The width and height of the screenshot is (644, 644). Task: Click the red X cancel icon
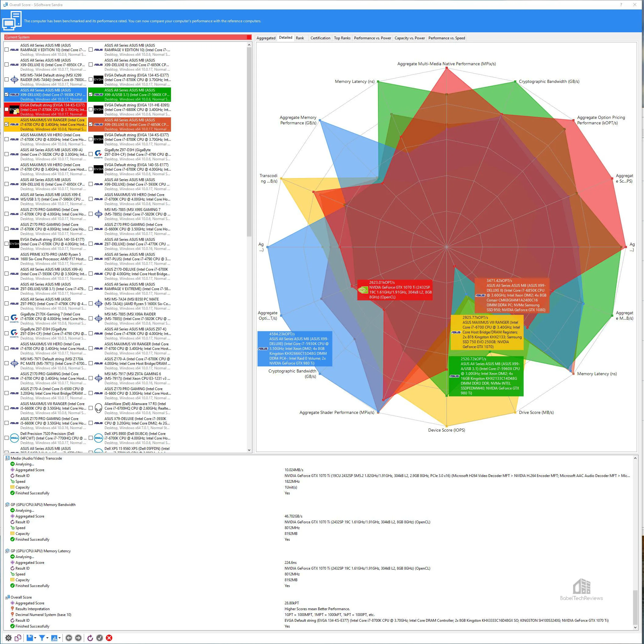[x=109, y=638]
